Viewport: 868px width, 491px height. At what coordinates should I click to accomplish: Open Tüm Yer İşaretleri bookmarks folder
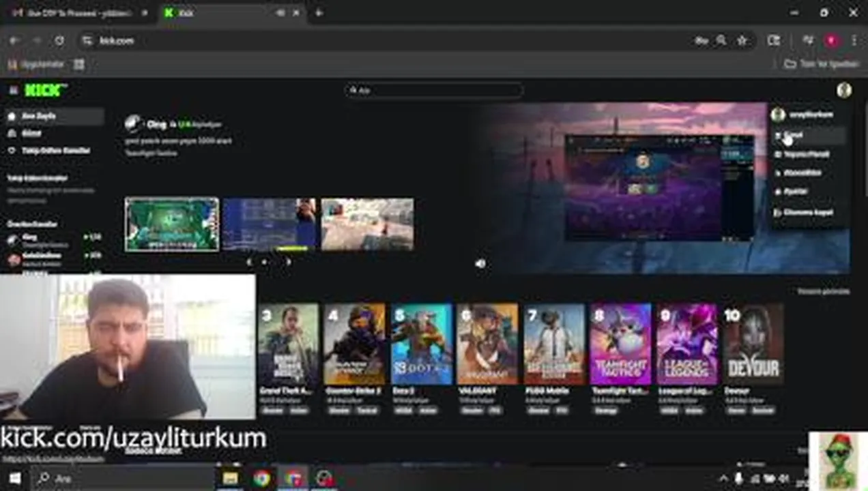click(x=822, y=64)
